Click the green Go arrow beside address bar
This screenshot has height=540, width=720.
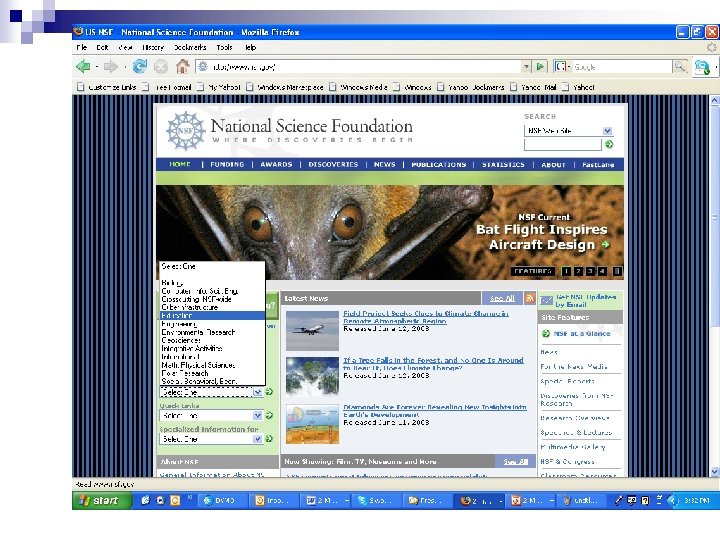[x=540, y=67]
